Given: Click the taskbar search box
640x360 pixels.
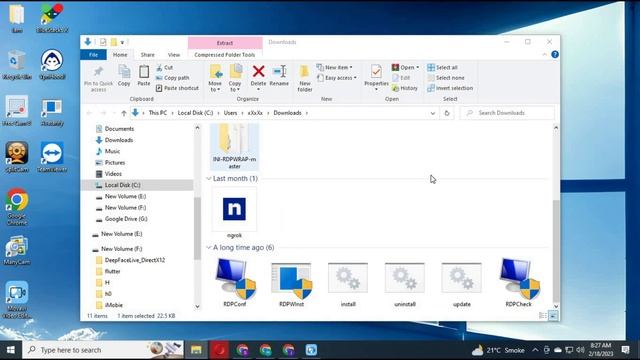Looking at the screenshot, I should point(103,350).
